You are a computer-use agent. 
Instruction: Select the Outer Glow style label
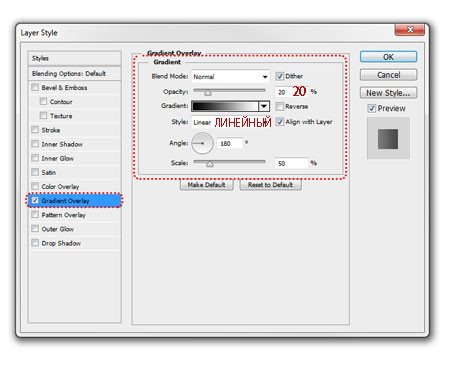(x=58, y=229)
